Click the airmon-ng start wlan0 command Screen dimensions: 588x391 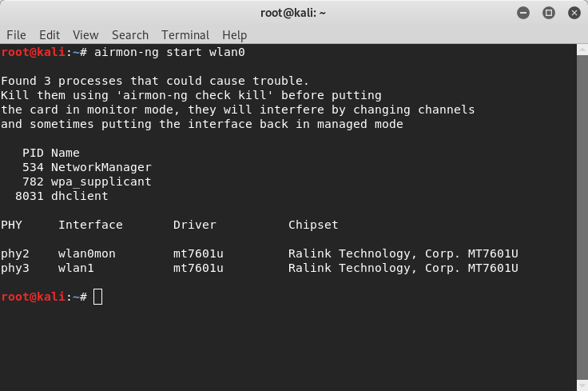pyautogui.click(x=169, y=52)
